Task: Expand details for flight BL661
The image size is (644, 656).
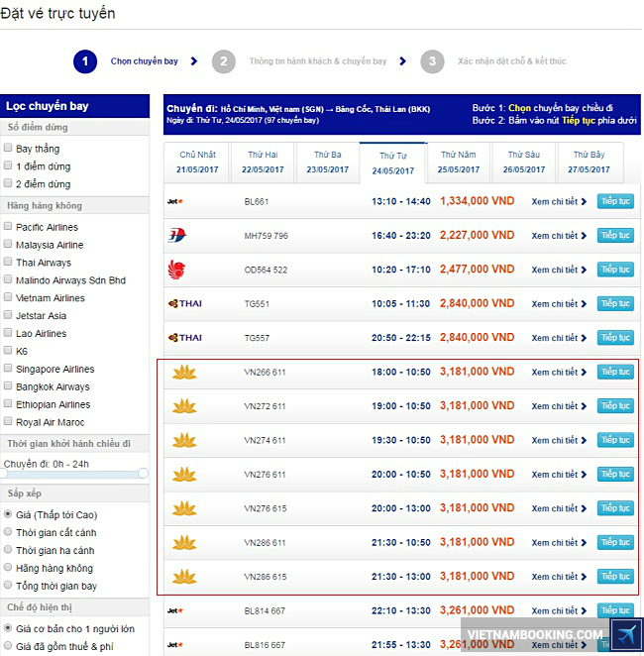Action: [559, 201]
